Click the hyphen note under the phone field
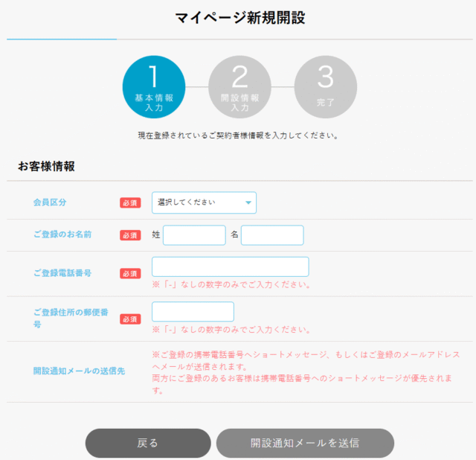 [231, 284]
